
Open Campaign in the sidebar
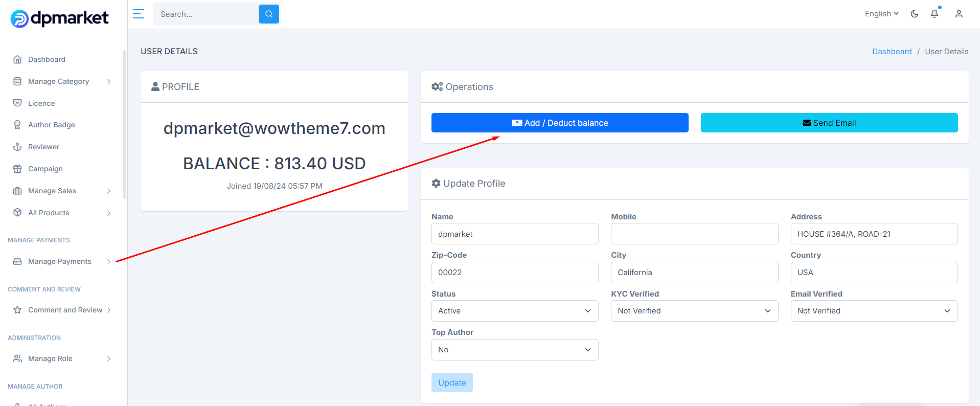click(45, 169)
